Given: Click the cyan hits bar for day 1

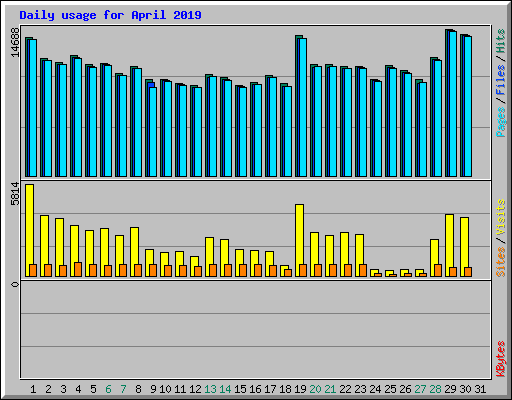Looking at the screenshot, I should click(x=33, y=108).
